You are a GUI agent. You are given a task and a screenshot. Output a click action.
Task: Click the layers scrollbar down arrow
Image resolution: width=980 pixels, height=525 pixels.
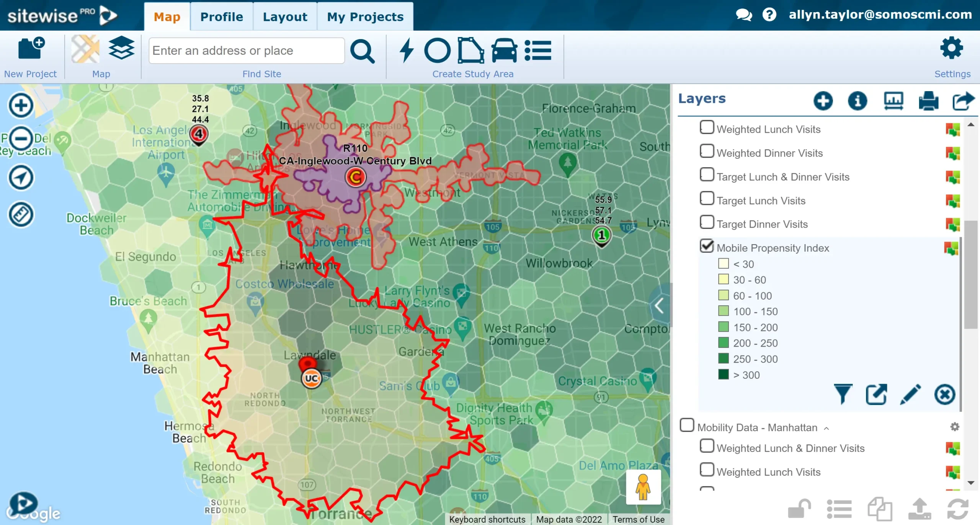pyautogui.click(x=971, y=483)
